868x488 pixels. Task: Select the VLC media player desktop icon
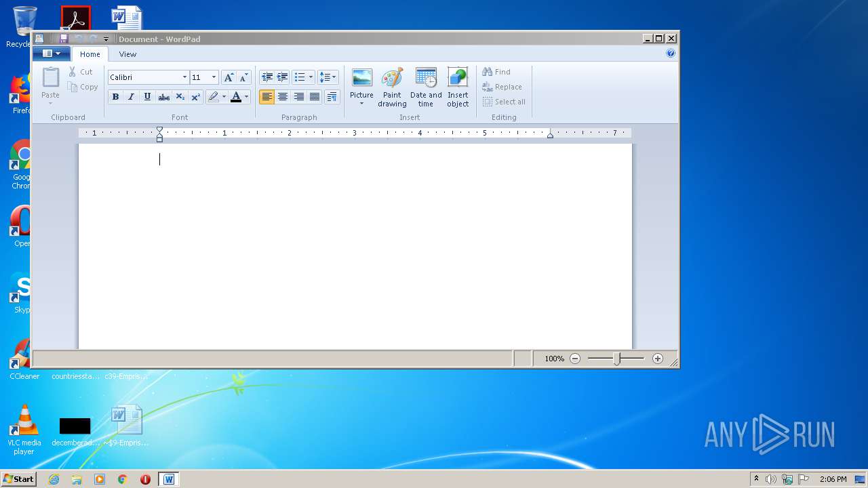(x=24, y=430)
